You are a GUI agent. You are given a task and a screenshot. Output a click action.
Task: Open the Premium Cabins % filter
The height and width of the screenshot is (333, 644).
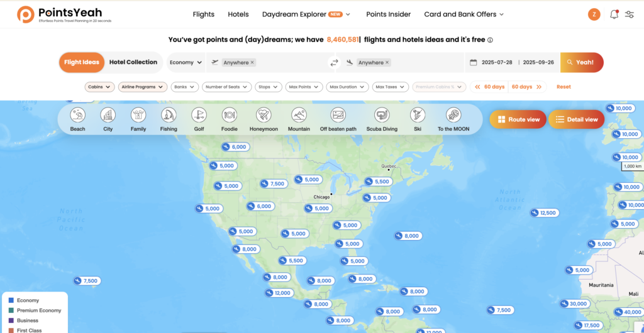[x=440, y=87]
